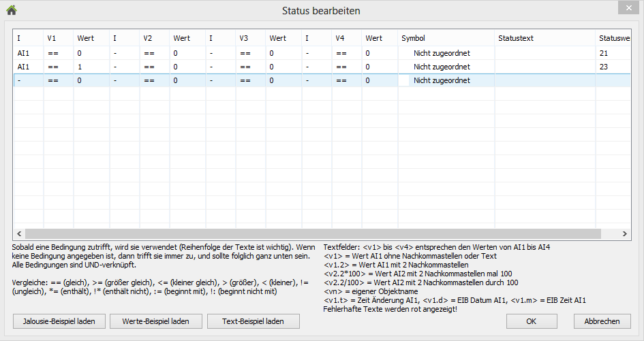644x341 pixels.
Task: Click empty Statustext cell in first row
Action: [x=545, y=53]
